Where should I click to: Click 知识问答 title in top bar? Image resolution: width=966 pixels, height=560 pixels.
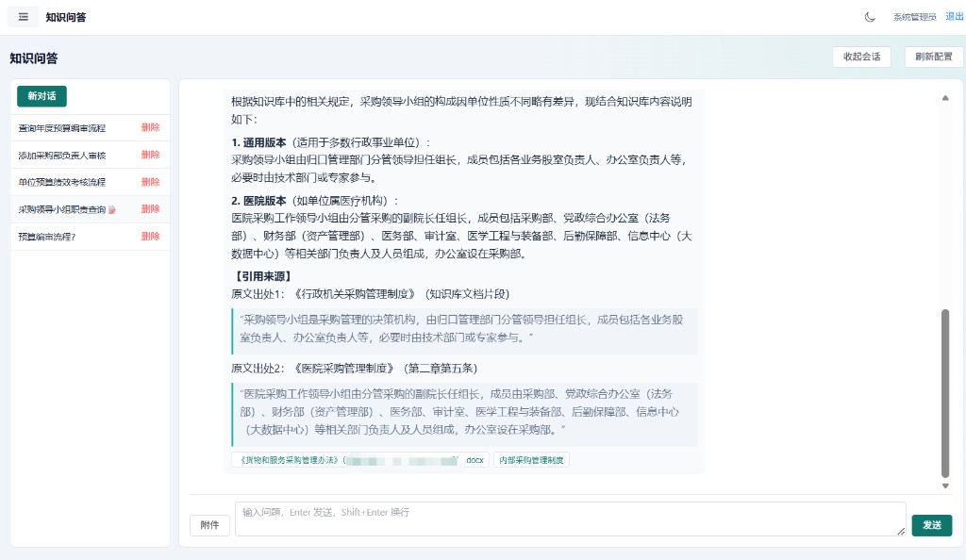66,17
